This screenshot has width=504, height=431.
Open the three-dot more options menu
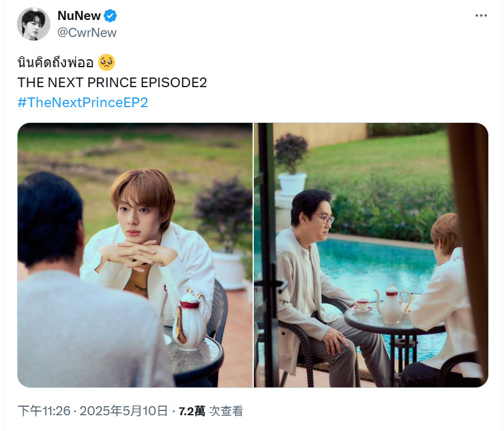[481, 15]
